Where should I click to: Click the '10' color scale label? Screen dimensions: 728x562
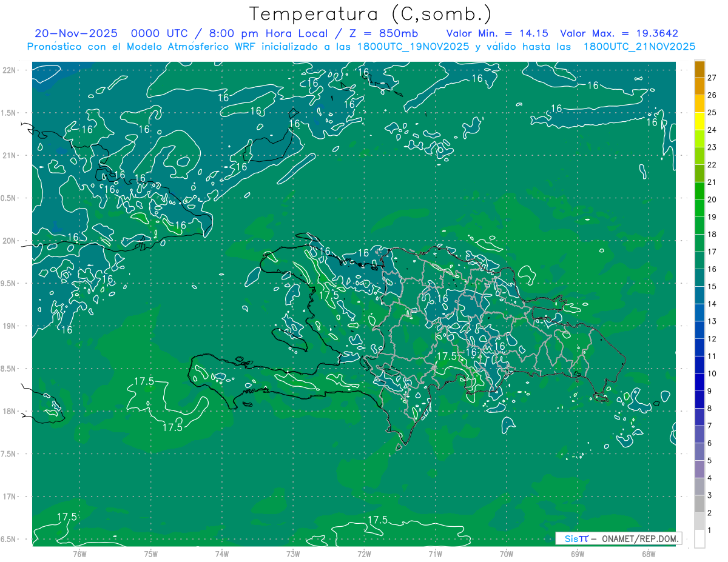pos(712,373)
